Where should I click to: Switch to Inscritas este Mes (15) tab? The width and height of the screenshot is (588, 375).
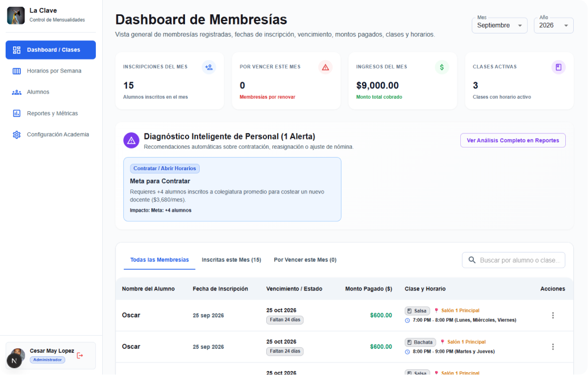pyautogui.click(x=232, y=260)
